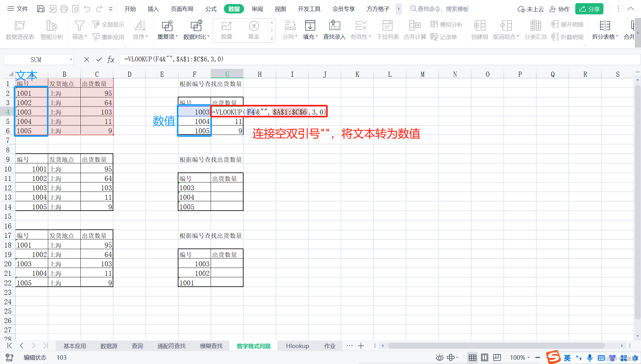
Task: Select the 股票 stock data type
Action: pos(226,30)
